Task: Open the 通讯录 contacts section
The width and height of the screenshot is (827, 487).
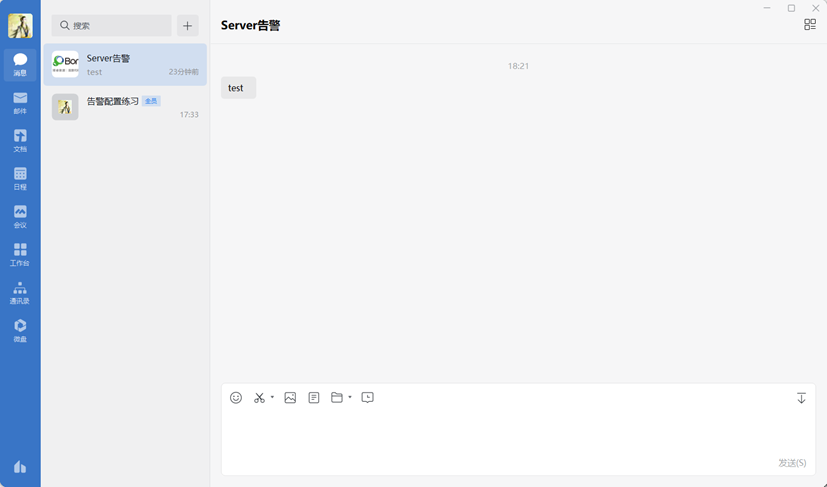Action: (x=20, y=293)
